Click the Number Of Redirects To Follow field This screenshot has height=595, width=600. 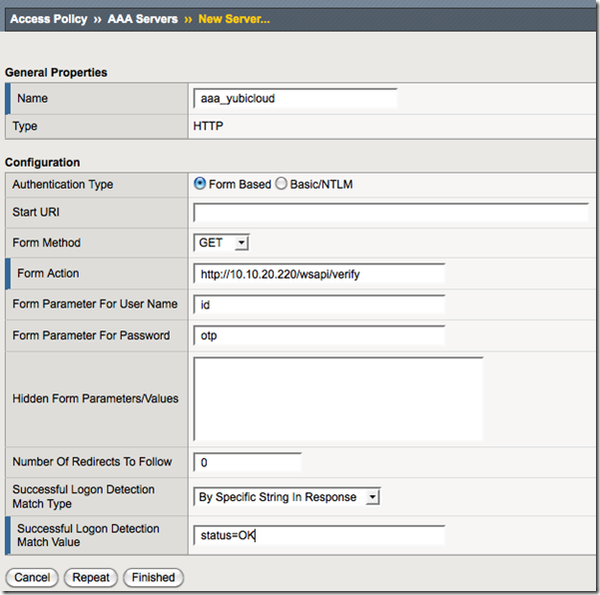click(247, 463)
